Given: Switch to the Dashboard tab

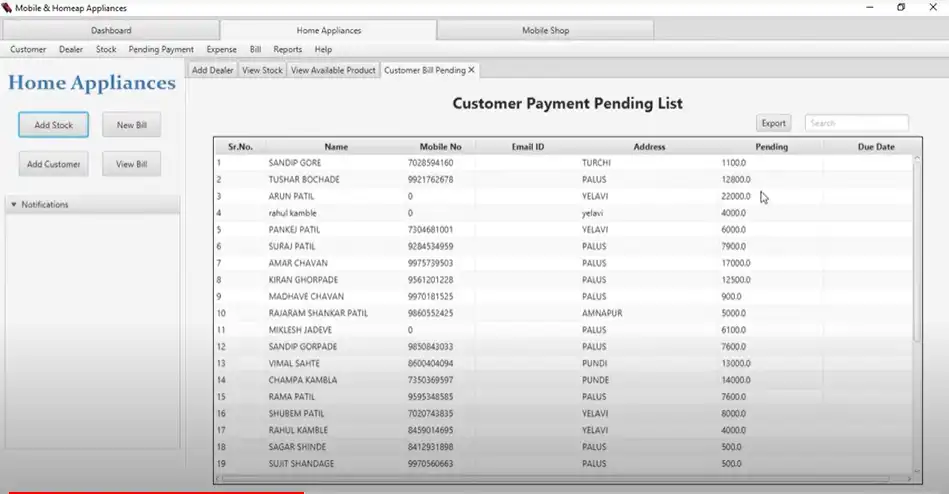Looking at the screenshot, I should (x=111, y=30).
